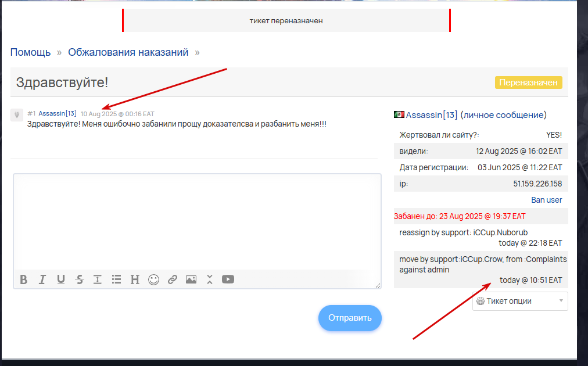Image resolution: width=588 pixels, height=366 pixels.
Task: Click the registration date 03 Jun 2025 @ 11:22 EAT
Action: pos(520,168)
